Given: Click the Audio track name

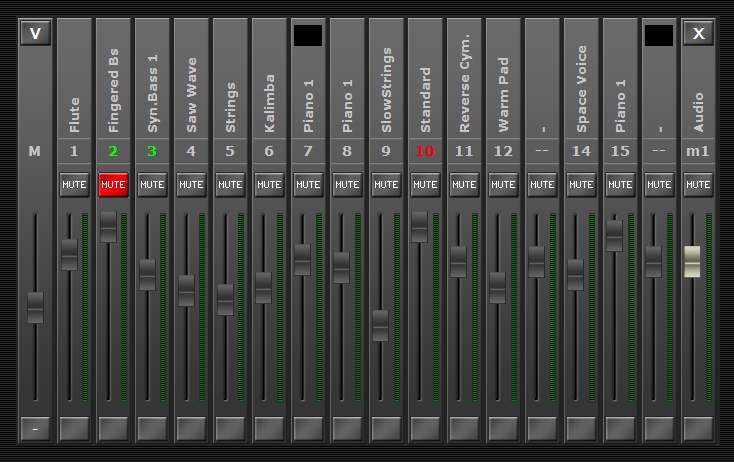Looking at the screenshot, I should 698,112.
